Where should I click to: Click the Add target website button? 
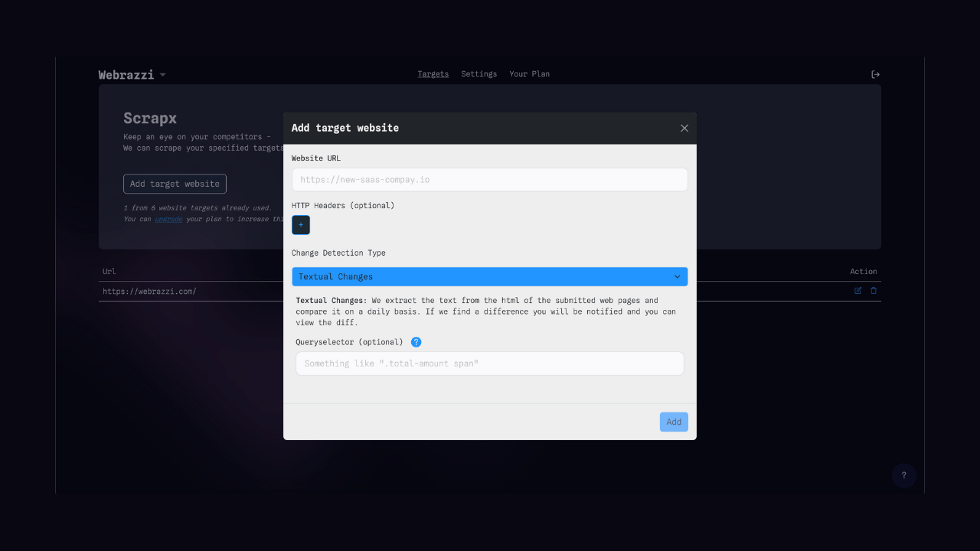click(x=175, y=184)
